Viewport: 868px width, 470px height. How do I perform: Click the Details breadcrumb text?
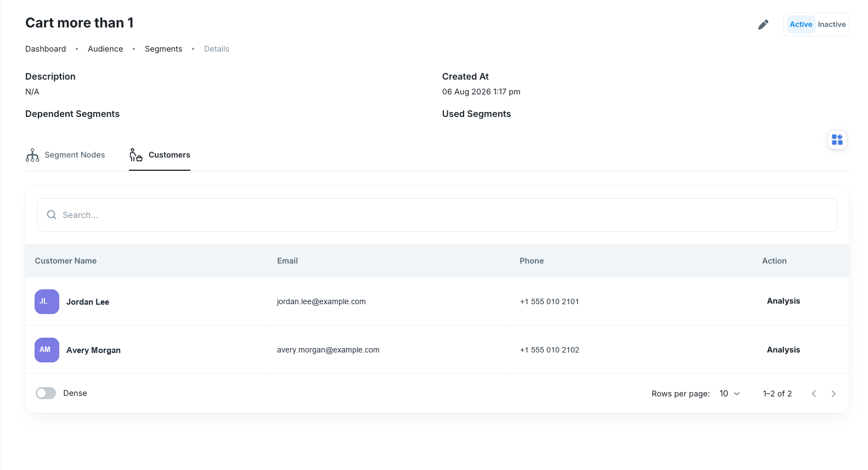[x=217, y=49]
